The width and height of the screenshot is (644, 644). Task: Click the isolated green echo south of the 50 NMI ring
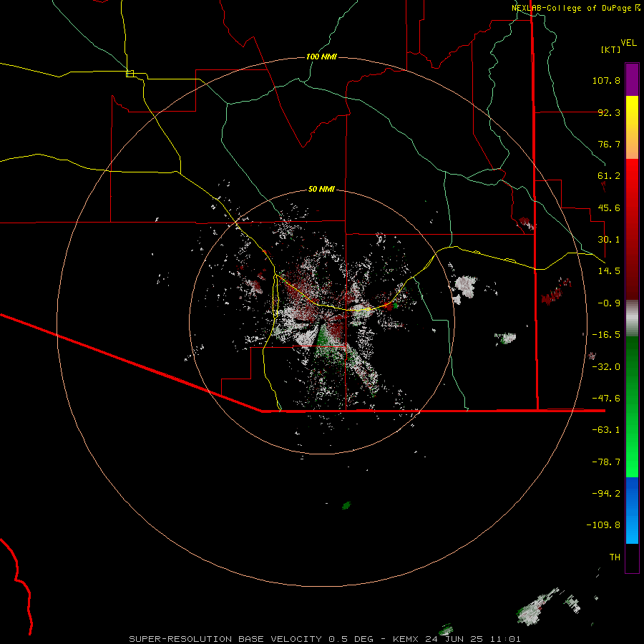[x=346, y=505]
